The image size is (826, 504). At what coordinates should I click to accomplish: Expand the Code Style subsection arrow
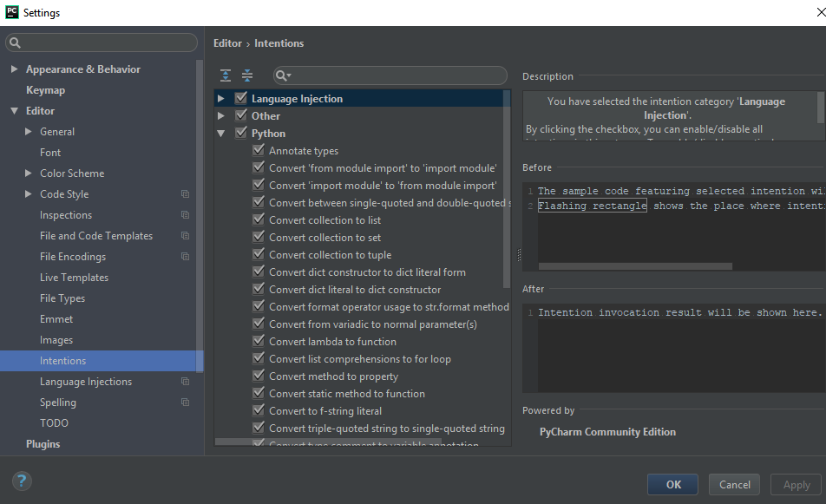29,193
